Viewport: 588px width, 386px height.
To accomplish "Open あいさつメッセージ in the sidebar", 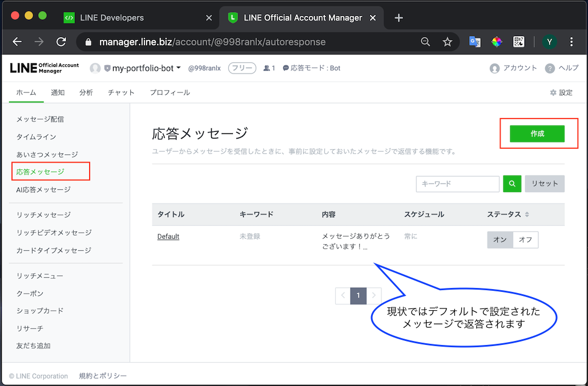I will [47, 155].
